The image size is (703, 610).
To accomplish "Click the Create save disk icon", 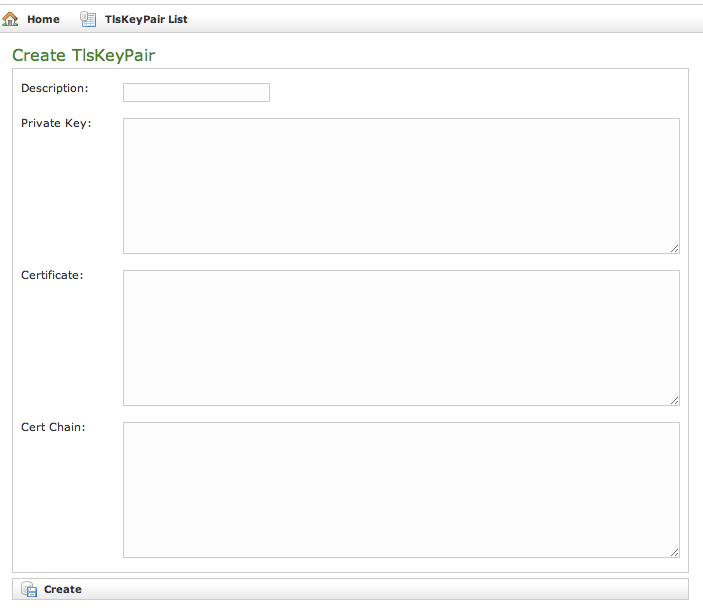I will 29,589.
